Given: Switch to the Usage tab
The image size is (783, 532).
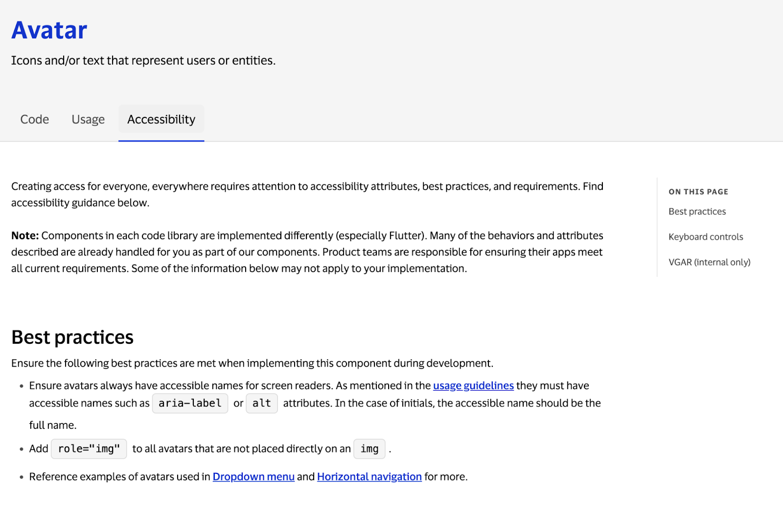Looking at the screenshot, I should tap(88, 119).
